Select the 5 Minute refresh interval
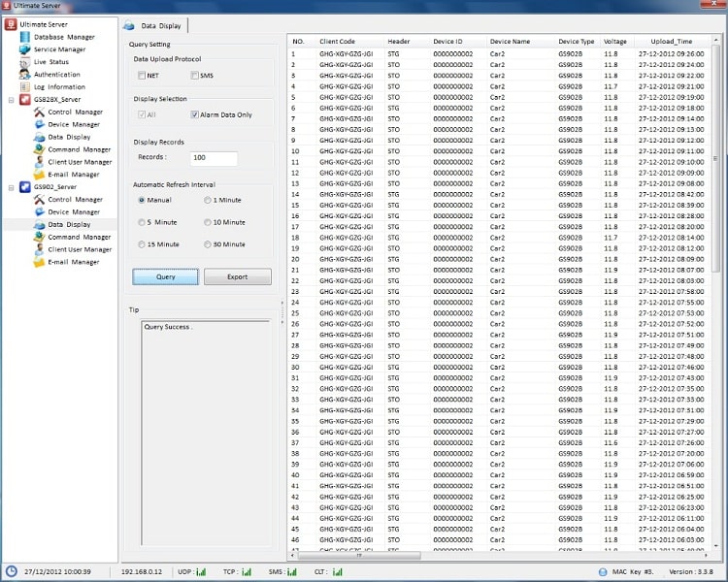 (143, 222)
